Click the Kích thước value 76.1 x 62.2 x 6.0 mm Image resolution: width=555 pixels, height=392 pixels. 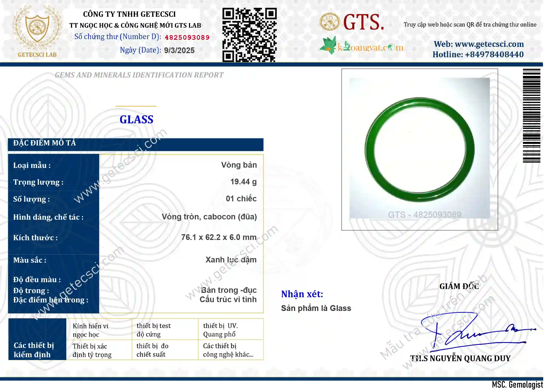[x=219, y=237]
